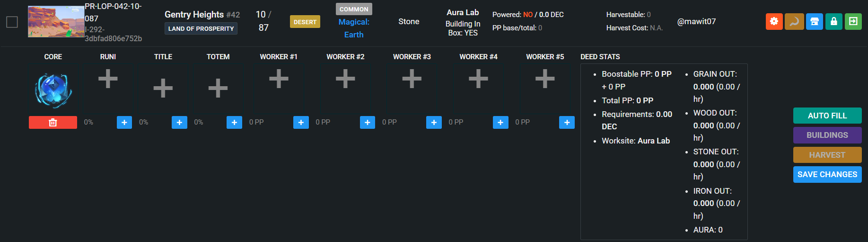The width and height of the screenshot is (868, 242).
Task: Click blue plus under Worker #4
Action: 500,123
